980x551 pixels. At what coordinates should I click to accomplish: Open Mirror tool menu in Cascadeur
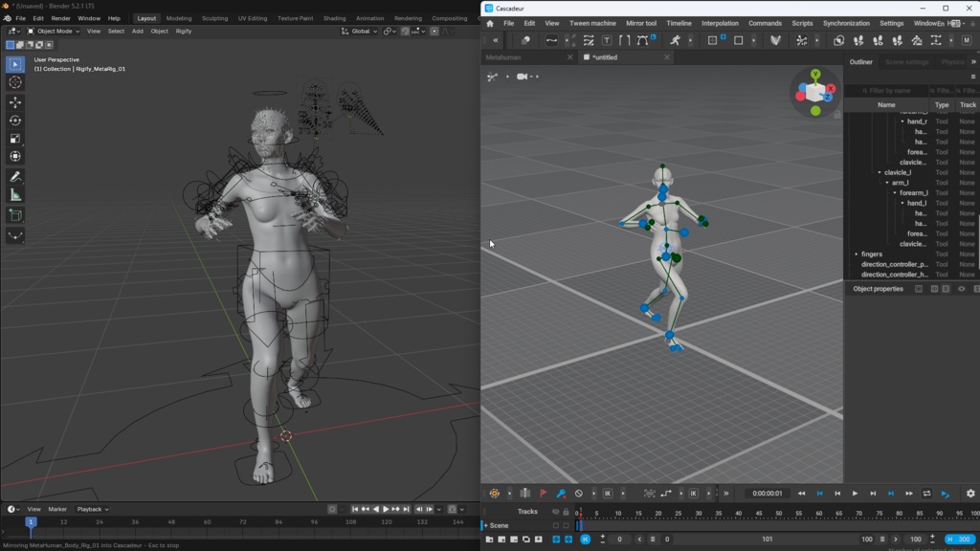click(x=641, y=23)
